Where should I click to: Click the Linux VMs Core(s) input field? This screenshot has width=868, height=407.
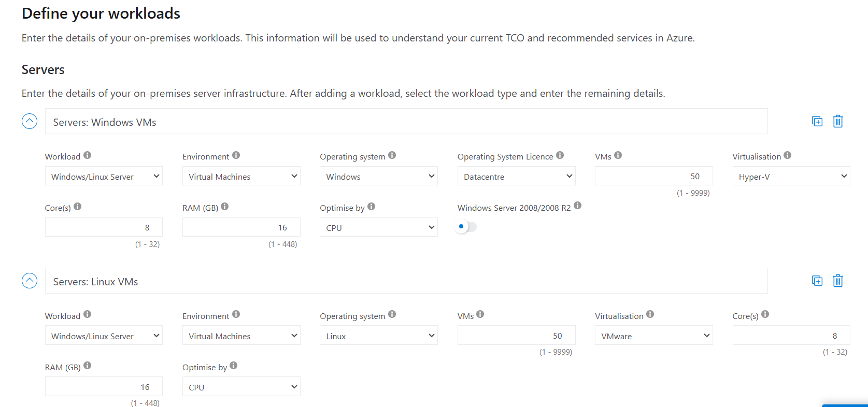coord(791,336)
